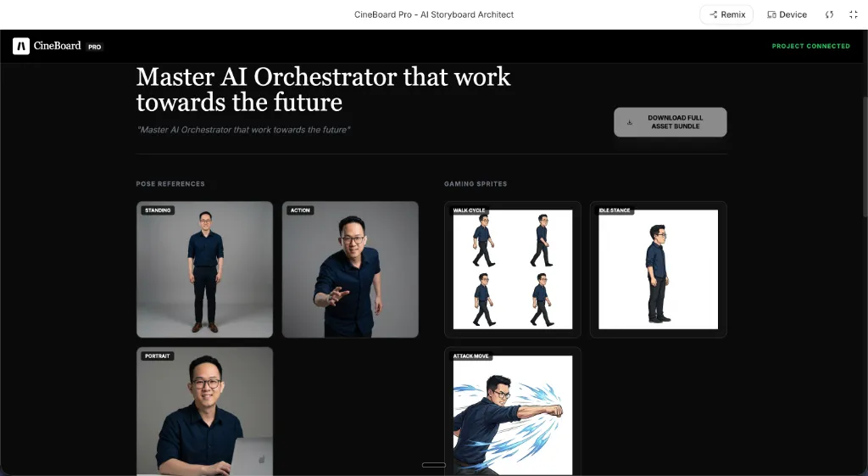Click the page vertical scrollbar
868x476 pixels.
864,153
